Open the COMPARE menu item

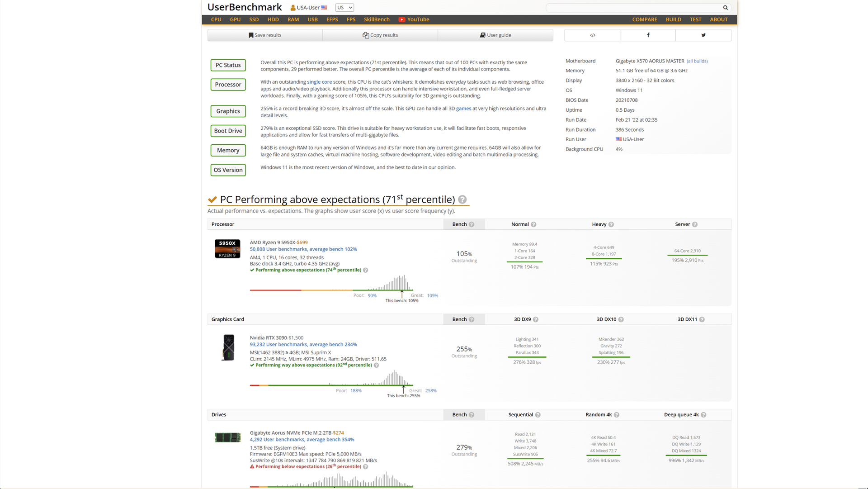644,19
